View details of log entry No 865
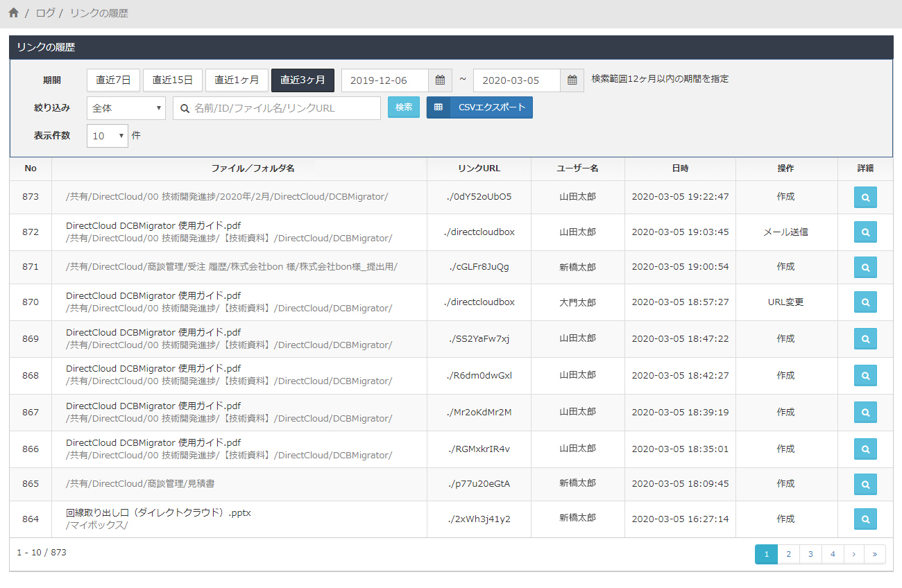The width and height of the screenshot is (902, 588). [x=865, y=484]
